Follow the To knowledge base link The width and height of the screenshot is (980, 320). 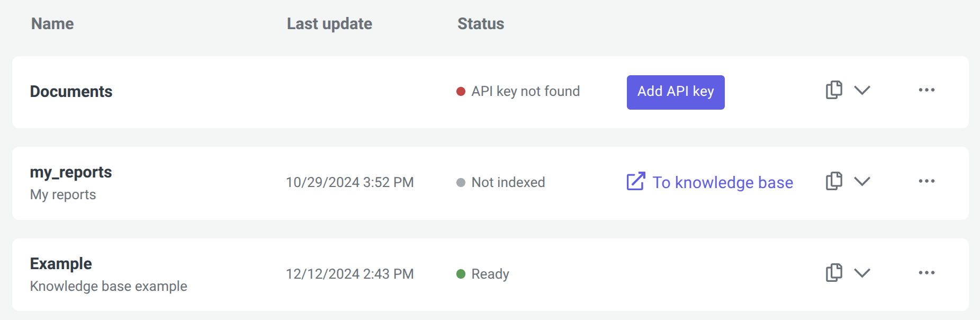pos(723,182)
